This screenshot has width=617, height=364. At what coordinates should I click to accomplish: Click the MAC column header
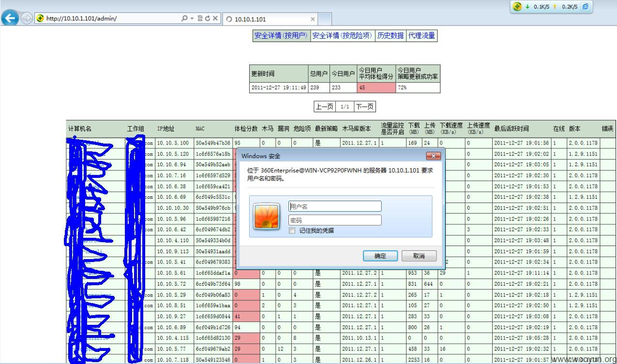pyautogui.click(x=200, y=129)
